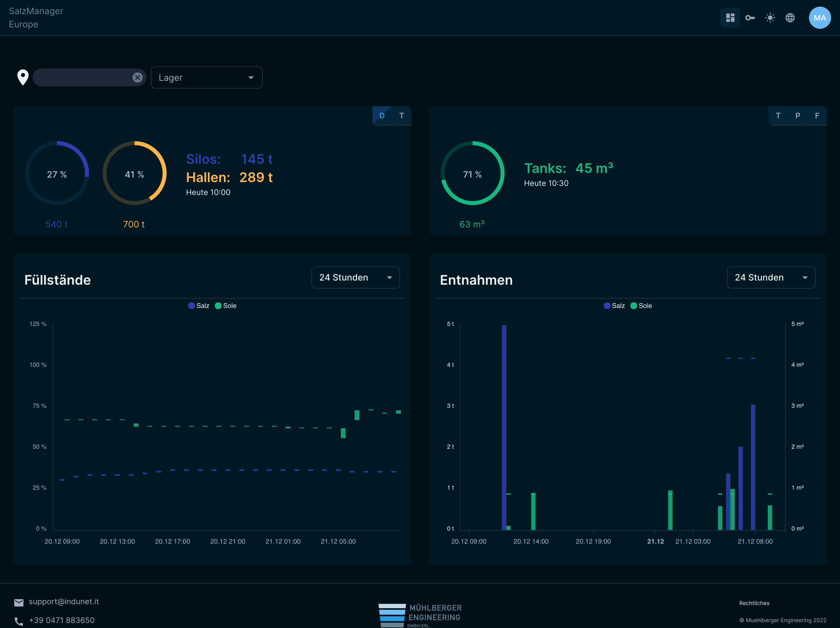Select the T tab in tanks card

point(778,116)
